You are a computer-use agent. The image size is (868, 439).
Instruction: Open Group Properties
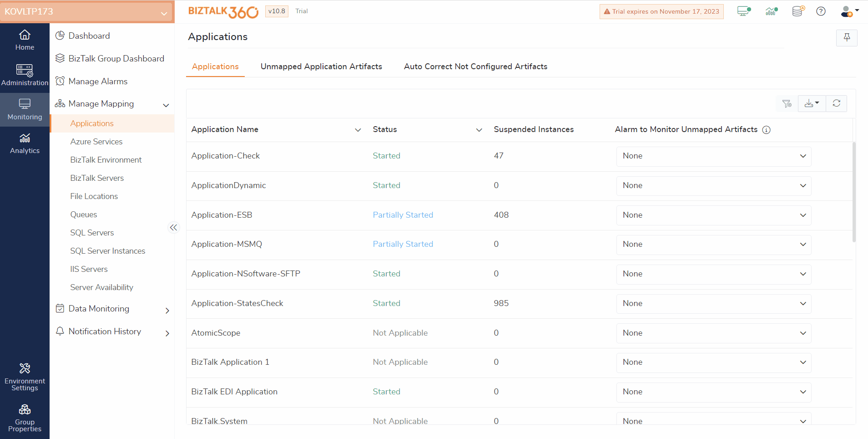point(25,418)
